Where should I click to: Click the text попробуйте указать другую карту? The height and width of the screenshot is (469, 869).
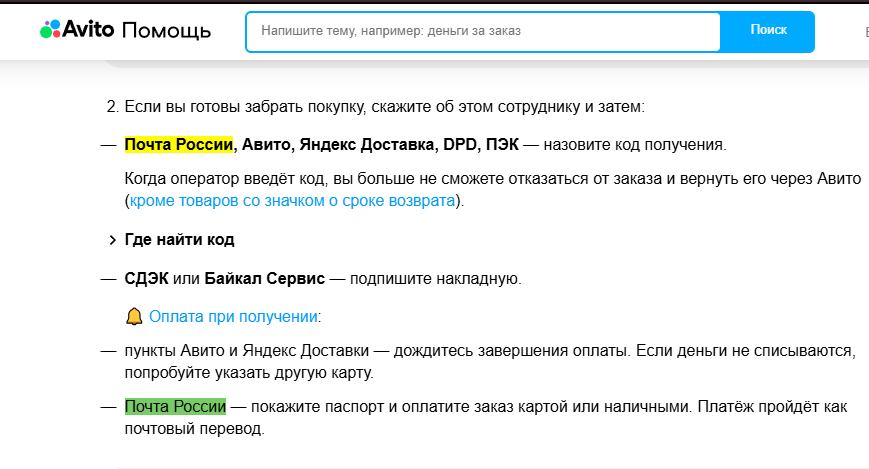click(x=249, y=373)
